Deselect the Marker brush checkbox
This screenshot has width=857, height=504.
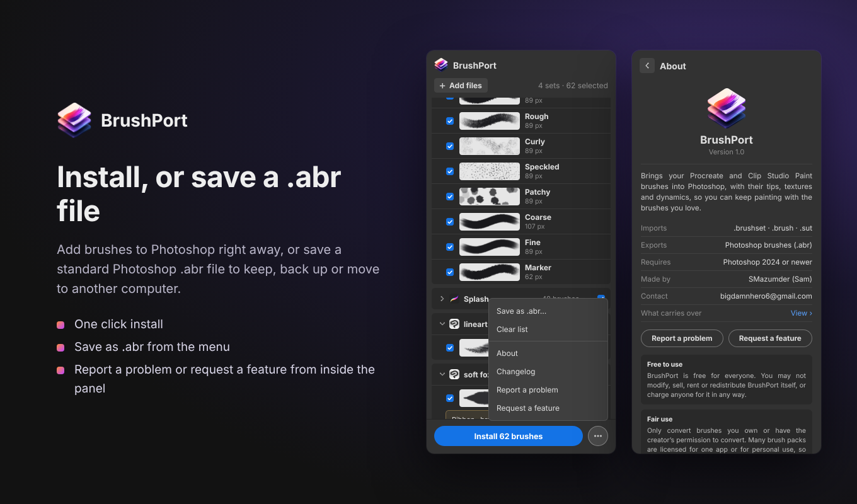pos(450,272)
